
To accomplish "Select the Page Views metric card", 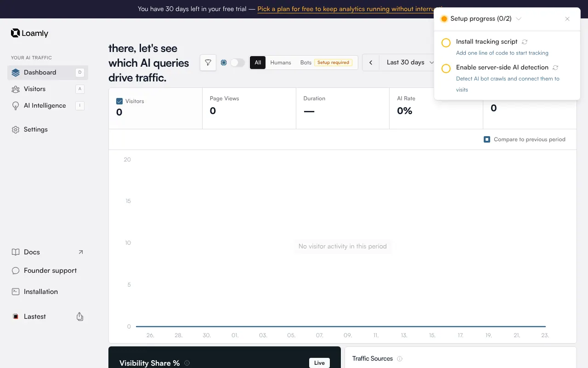I will pos(249,108).
